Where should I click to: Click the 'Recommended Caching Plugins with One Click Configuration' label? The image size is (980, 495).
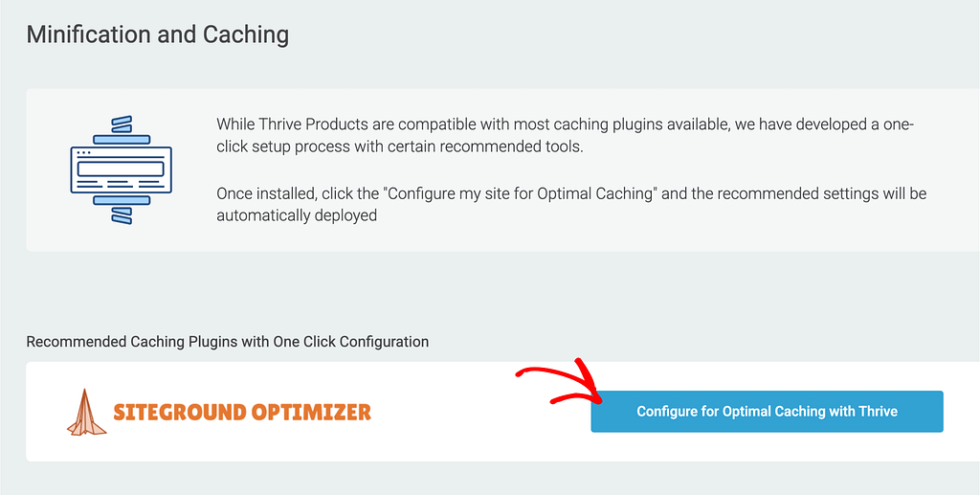coord(228,342)
